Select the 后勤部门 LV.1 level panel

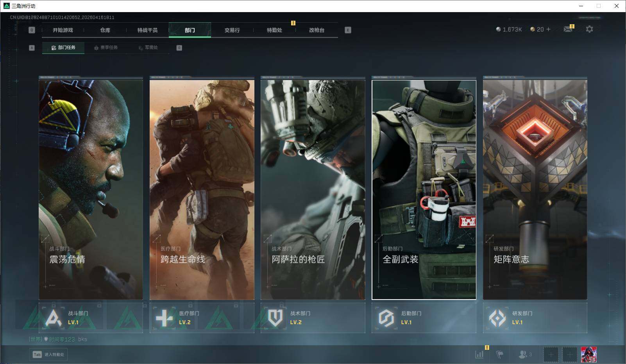click(424, 318)
